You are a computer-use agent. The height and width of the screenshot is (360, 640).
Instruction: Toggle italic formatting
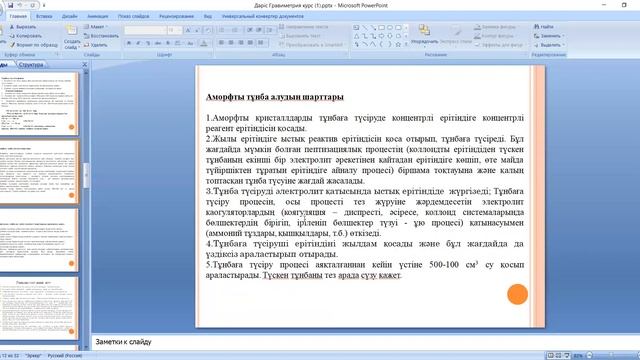coord(138,43)
